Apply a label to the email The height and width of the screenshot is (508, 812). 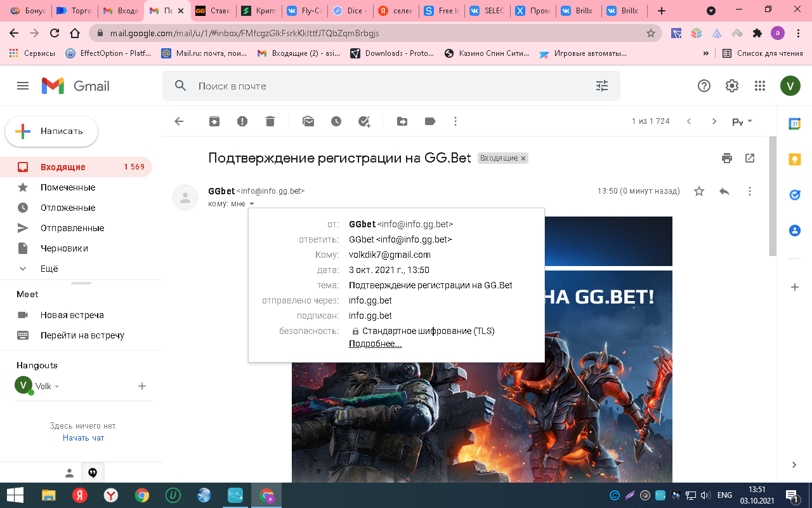tap(430, 121)
